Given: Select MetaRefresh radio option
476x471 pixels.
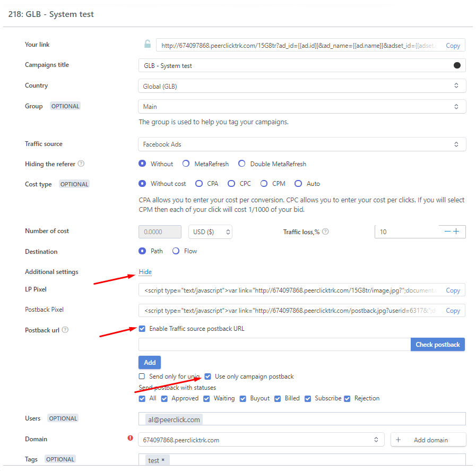Looking at the screenshot, I should click(186, 164).
